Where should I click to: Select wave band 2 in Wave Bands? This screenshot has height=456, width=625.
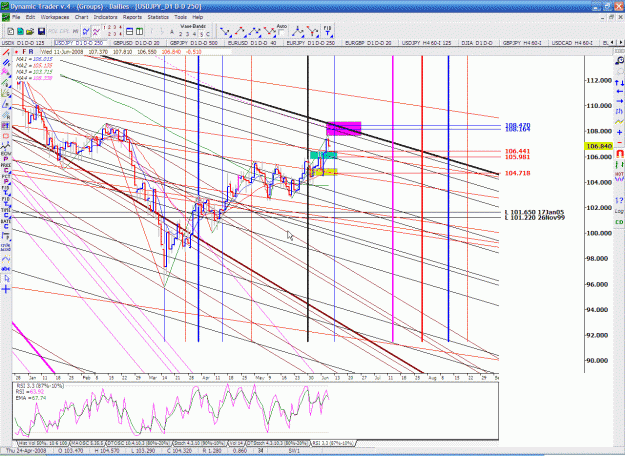pos(181,34)
